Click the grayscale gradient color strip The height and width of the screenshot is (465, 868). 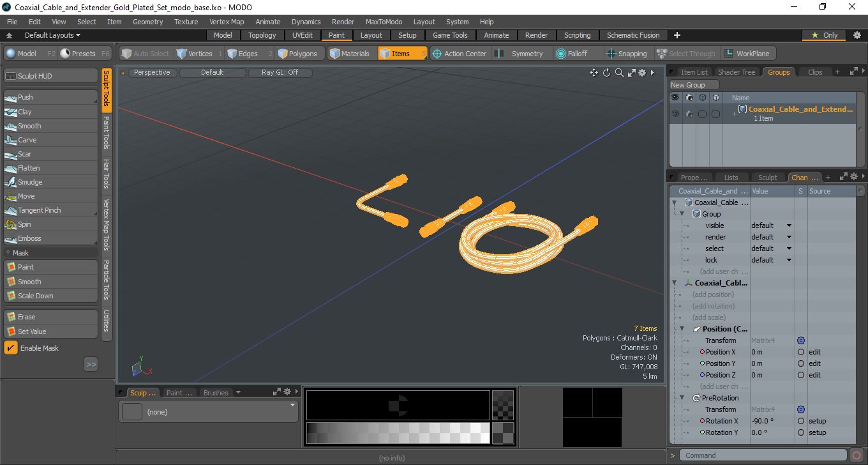tap(398, 433)
